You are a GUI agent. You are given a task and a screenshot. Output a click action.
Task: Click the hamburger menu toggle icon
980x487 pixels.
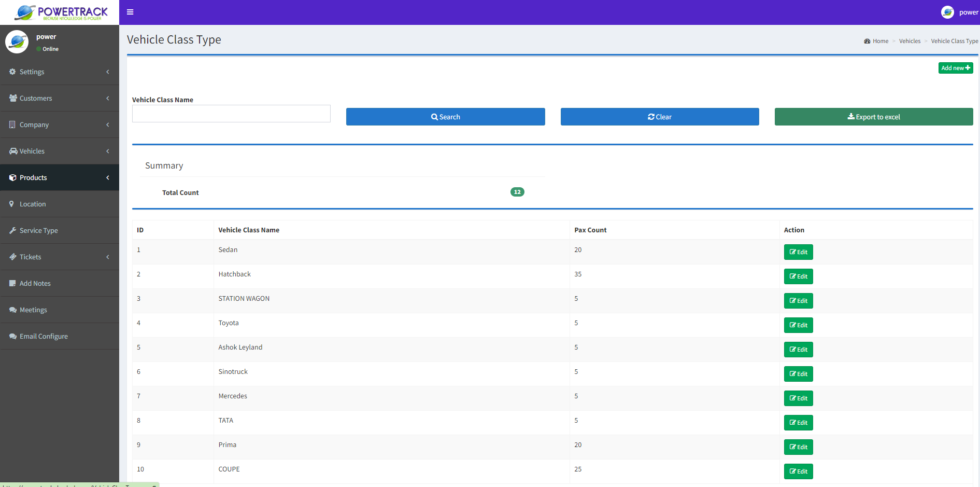tap(130, 12)
